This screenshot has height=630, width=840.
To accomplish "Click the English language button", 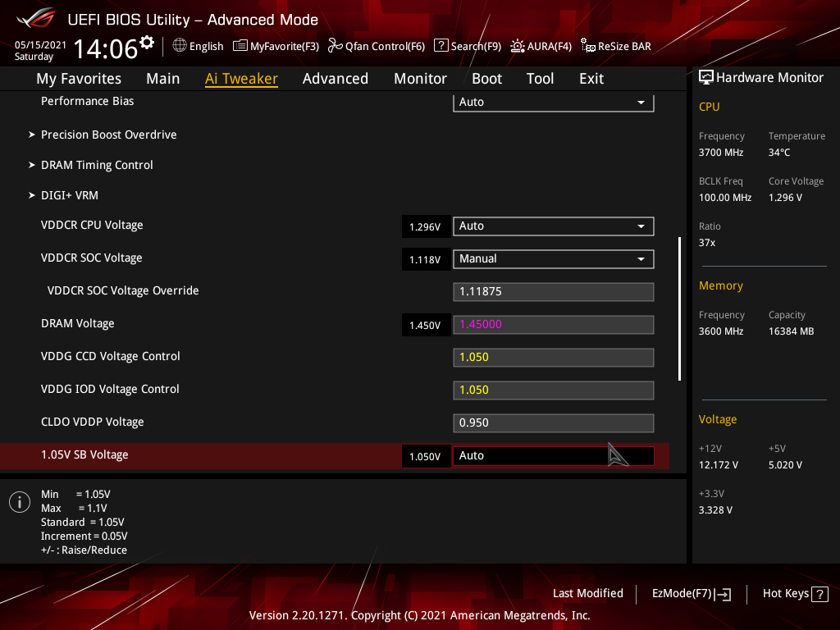I will click(206, 46).
